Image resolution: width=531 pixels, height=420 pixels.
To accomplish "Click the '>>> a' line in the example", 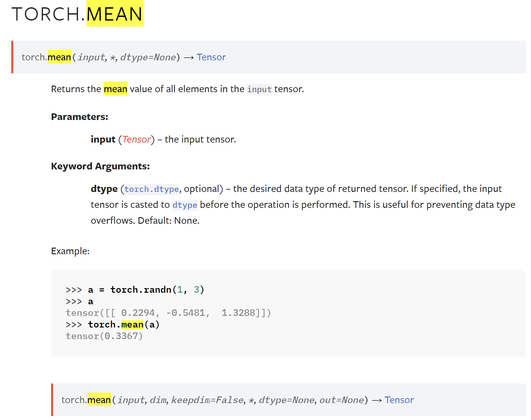I will (x=80, y=301).
